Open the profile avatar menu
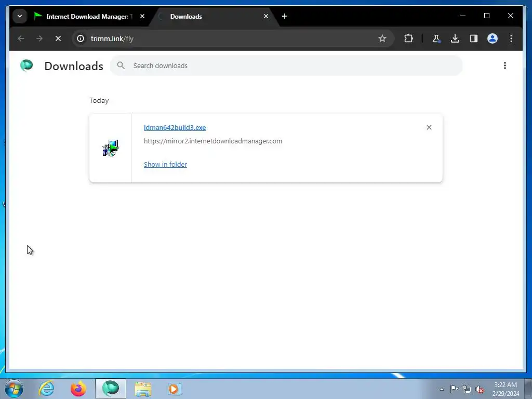 (x=493, y=38)
